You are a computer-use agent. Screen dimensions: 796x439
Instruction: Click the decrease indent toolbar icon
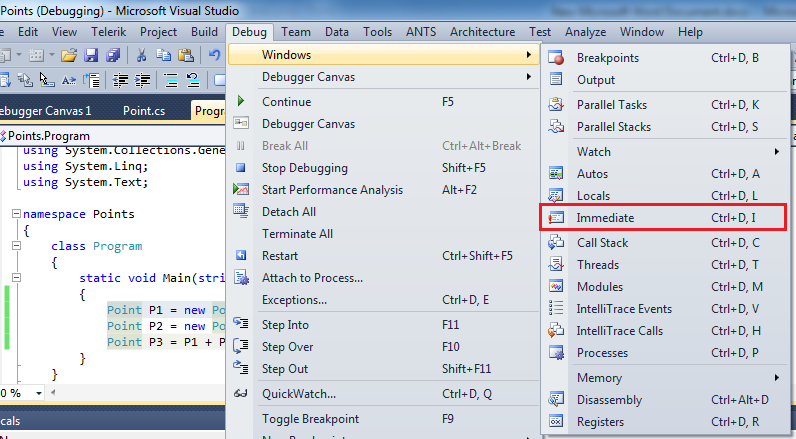point(120,80)
